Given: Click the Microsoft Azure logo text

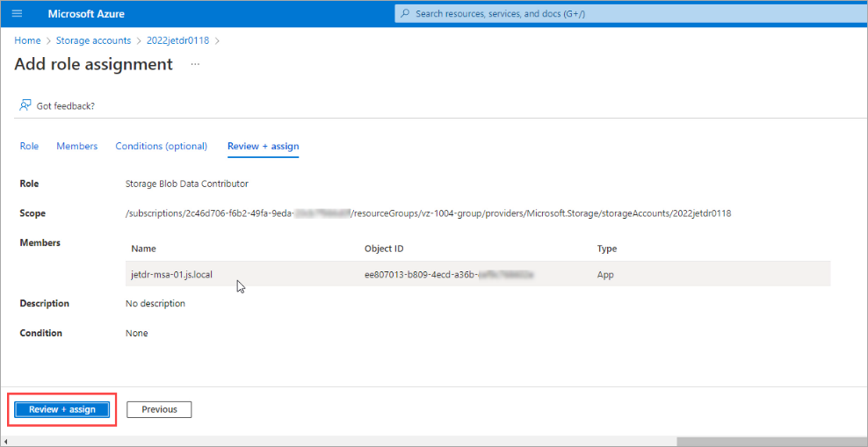Looking at the screenshot, I should (86, 14).
